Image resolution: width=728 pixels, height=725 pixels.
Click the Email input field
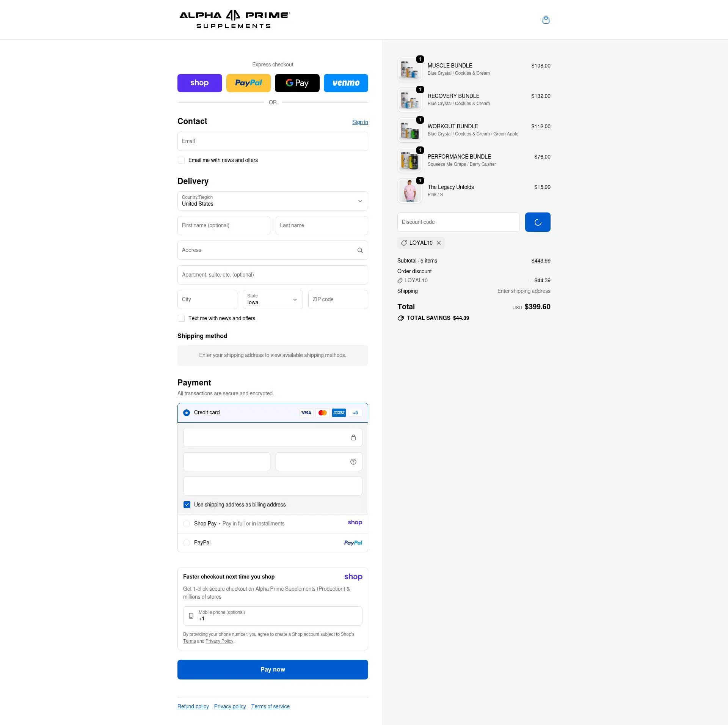(273, 141)
